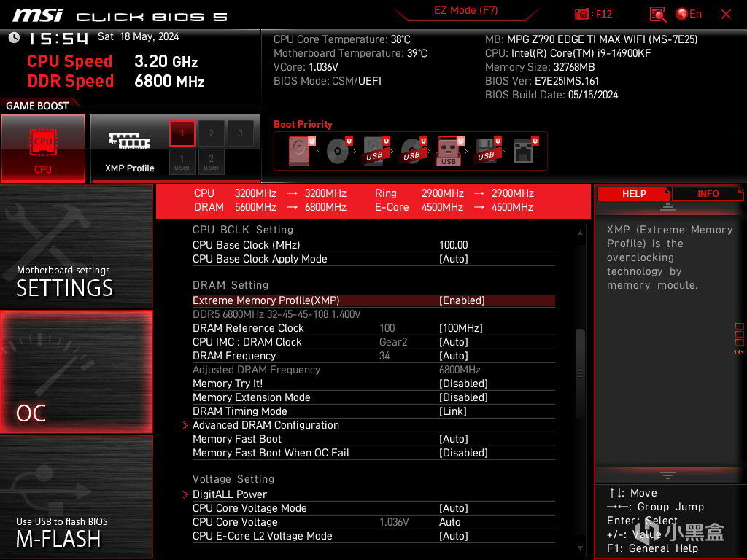This screenshot has width=747, height=560.
Task: Edit the CPU Core Voltage Auto field
Action: coord(449,522)
